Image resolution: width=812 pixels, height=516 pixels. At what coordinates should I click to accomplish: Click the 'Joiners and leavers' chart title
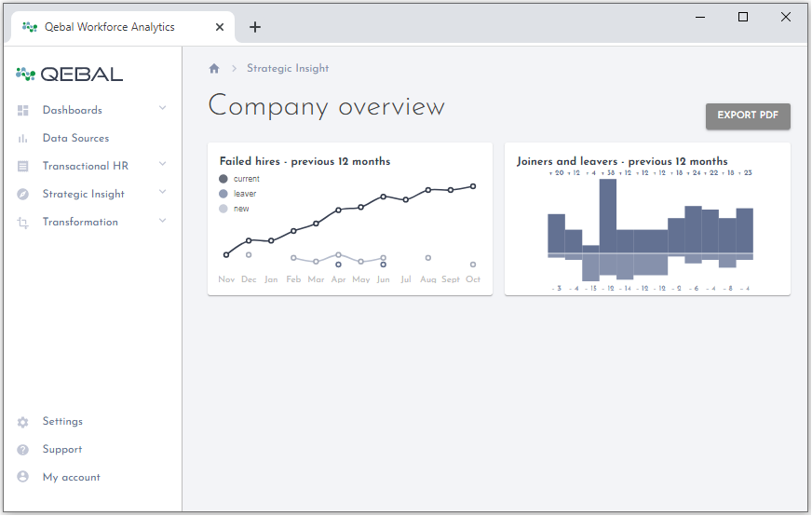click(x=622, y=162)
